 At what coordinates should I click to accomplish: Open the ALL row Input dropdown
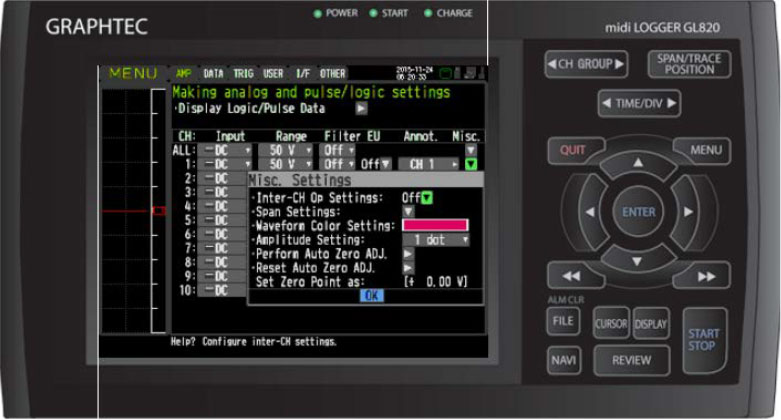pyautogui.click(x=225, y=150)
